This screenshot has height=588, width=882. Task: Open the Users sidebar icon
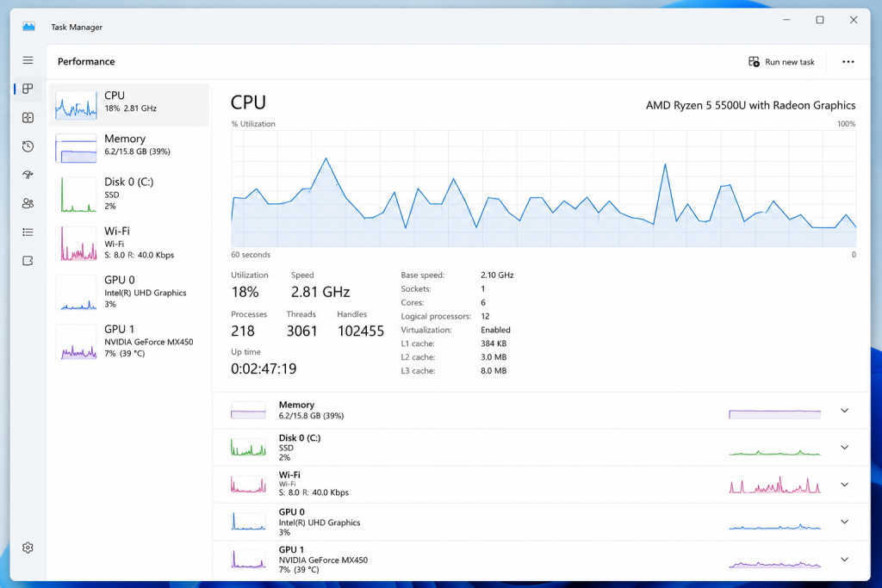tap(28, 203)
